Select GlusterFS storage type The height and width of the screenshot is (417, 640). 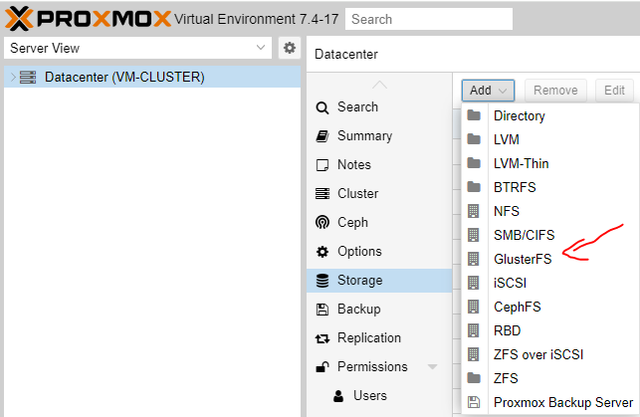(551, 259)
